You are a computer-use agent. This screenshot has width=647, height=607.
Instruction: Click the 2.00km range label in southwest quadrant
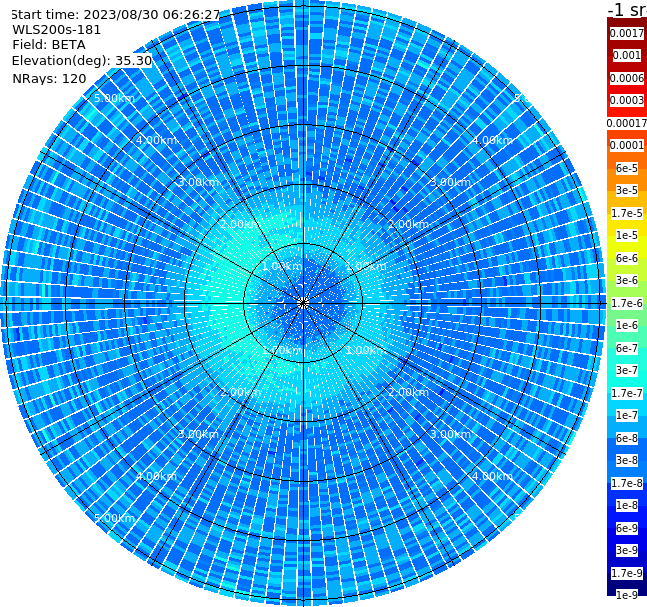click(240, 392)
